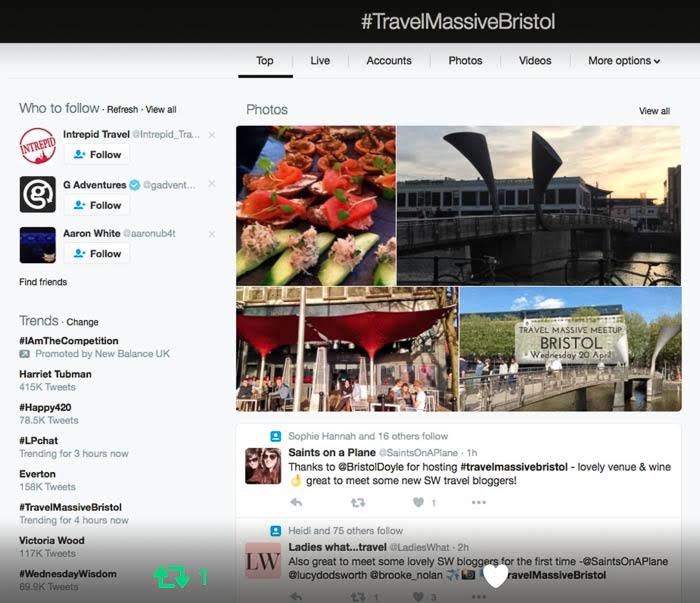View all Who to follow suggestions
700x603 pixels.
(161, 109)
